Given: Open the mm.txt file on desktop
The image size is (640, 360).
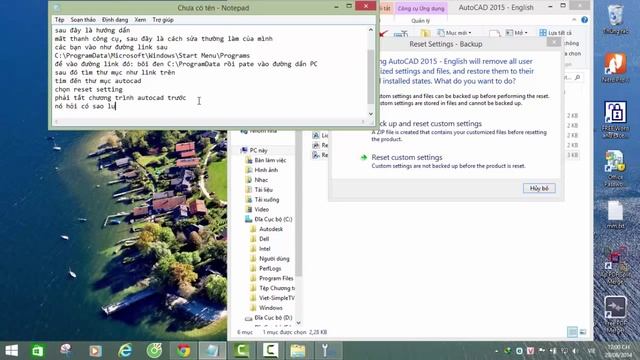Looking at the screenshot, I should click(615, 215).
